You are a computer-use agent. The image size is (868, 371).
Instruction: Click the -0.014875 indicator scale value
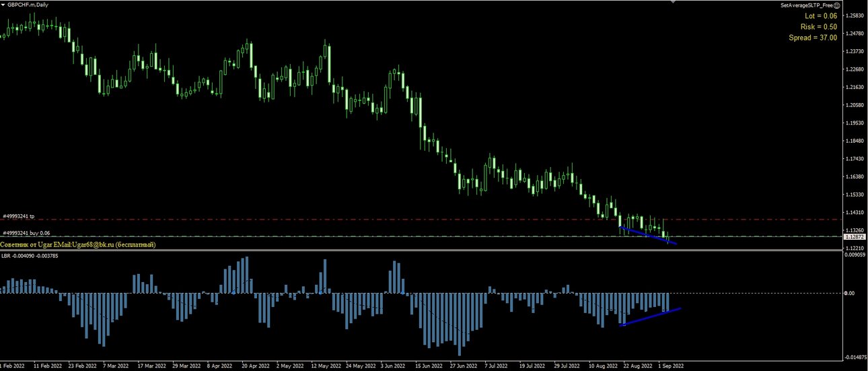pyautogui.click(x=855, y=358)
